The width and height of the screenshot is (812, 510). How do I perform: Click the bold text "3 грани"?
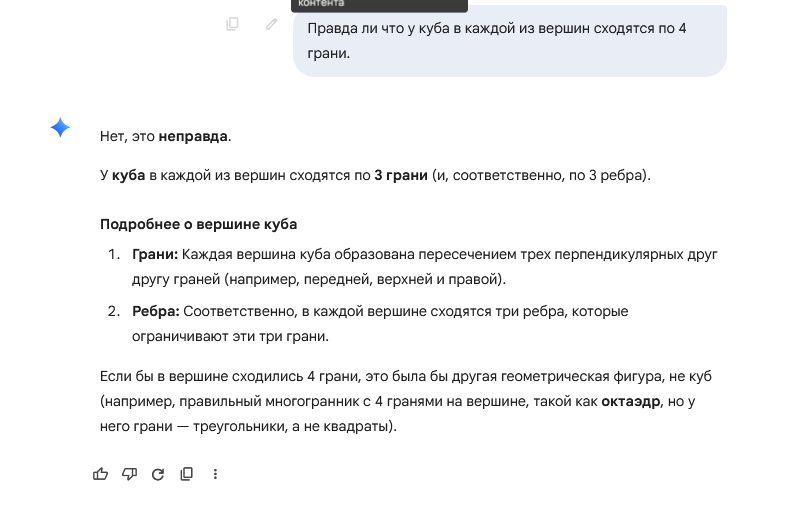400,175
